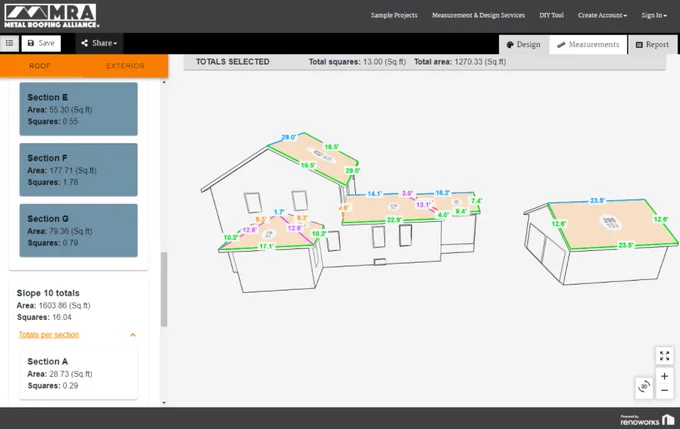Click the 14.1' ridge measurement label
Image resolution: width=680 pixels, height=429 pixels.
[x=374, y=193]
